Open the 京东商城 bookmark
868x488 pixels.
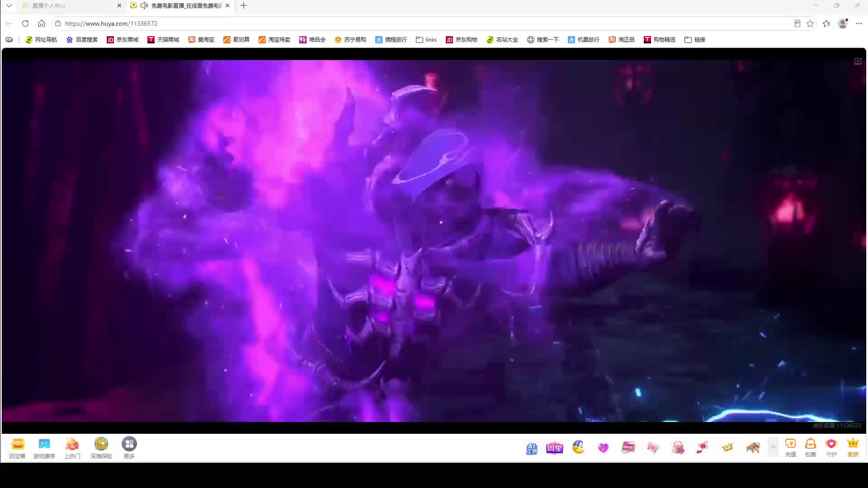123,40
